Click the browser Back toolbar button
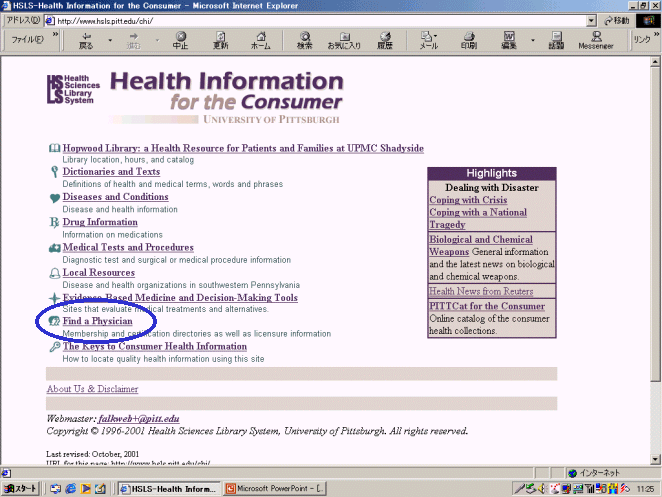 [86, 40]
